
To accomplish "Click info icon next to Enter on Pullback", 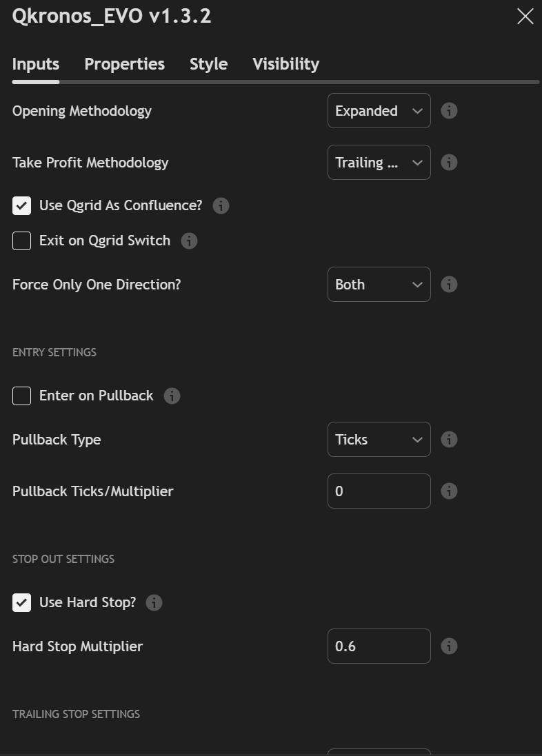I will (x=172, y=396).
